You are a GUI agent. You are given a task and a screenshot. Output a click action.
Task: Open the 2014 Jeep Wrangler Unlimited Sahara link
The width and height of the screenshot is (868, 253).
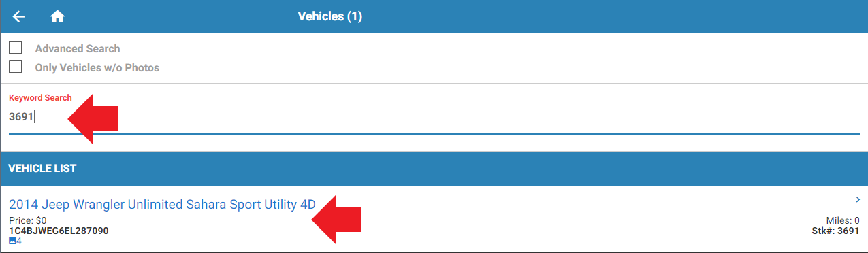tap(163, 204)
